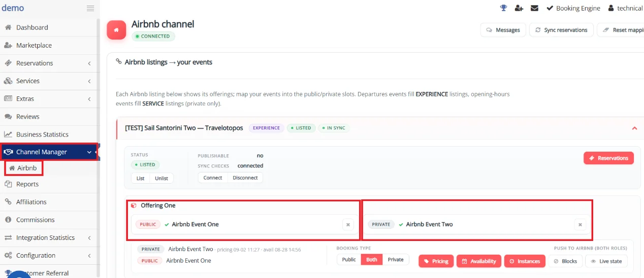Click the Unlist status button
The width and height of the screenshot is (644, 278).
click(162, 178)
